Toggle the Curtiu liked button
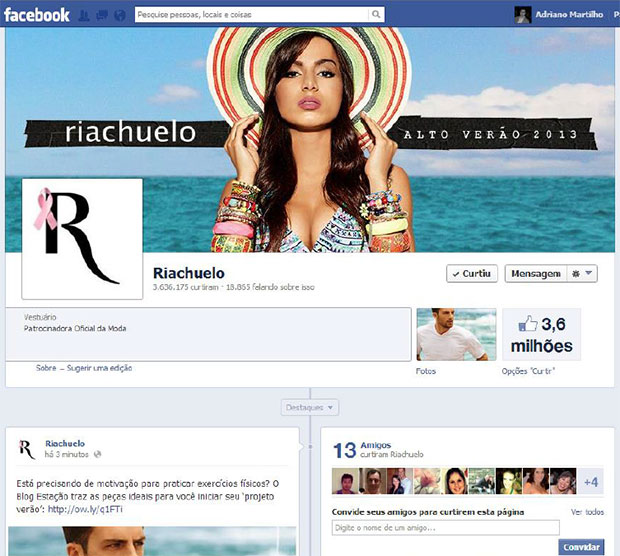The image size is (620, 556). point(472,274)
